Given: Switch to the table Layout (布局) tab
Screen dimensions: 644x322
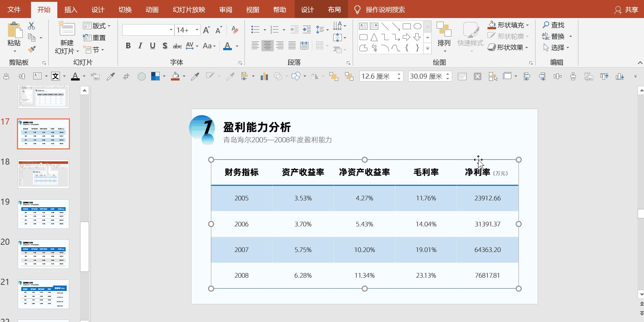Looking at the screenshot, I should point(335,9).
